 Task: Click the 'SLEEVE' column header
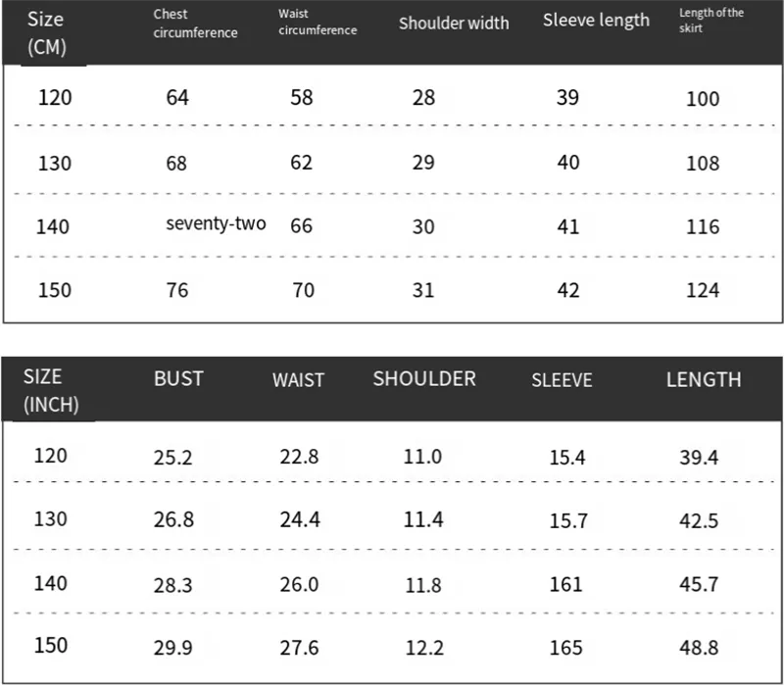pyautogui.click(x=562, y=380)
